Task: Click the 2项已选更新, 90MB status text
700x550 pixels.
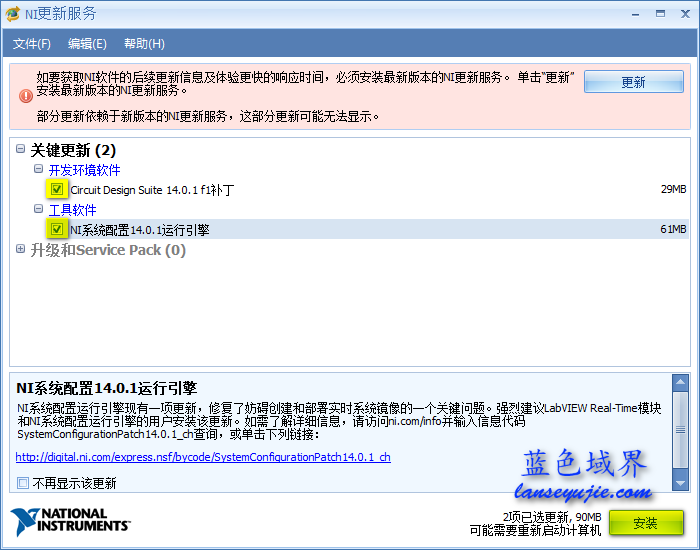Action: click(x=552, y=517)
